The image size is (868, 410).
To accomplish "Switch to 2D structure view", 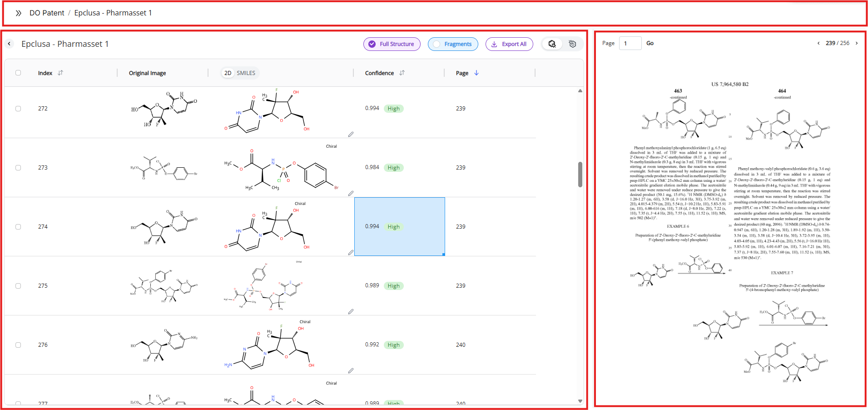I will (228, 73).
